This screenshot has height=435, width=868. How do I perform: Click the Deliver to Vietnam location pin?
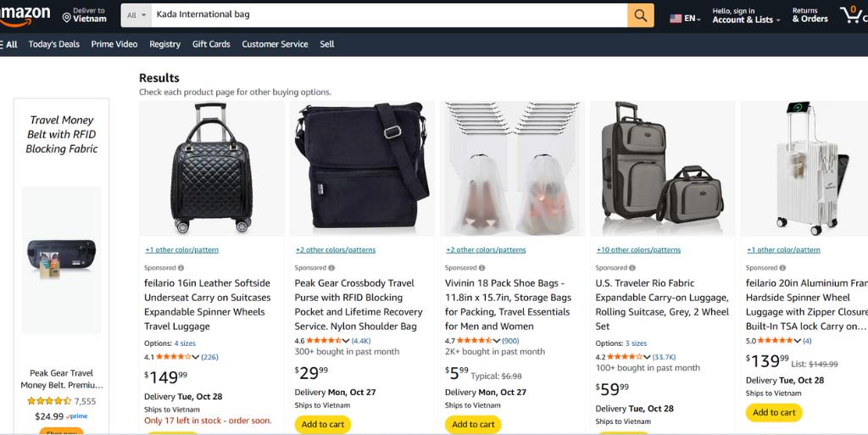tap(67, 17)
